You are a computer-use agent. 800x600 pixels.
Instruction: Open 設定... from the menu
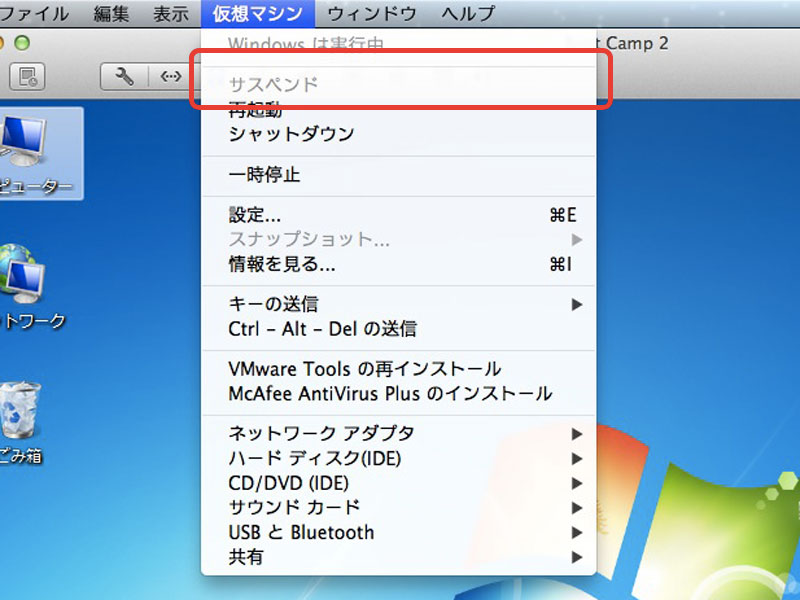coord(398,215)
